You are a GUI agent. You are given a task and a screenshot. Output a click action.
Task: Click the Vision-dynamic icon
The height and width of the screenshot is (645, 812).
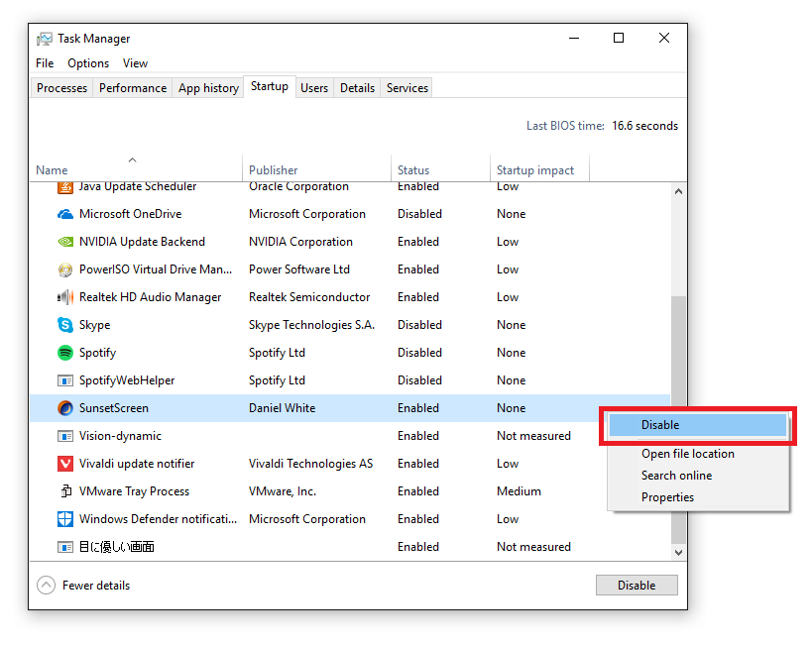[64, 436]
